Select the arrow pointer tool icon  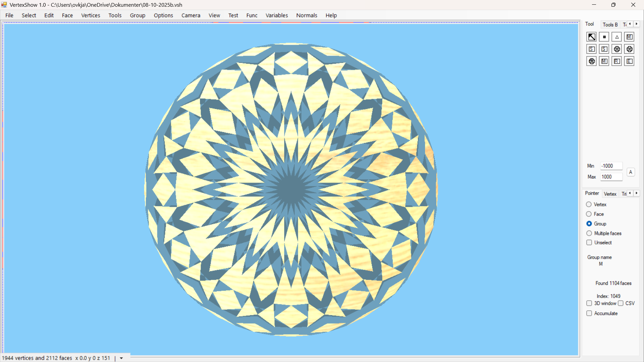(x=591, y=37)
